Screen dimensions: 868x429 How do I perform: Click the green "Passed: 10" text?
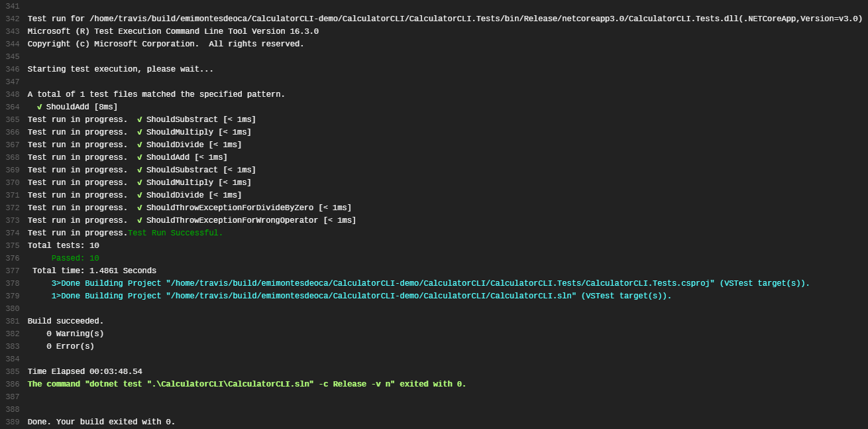(75, 258)
